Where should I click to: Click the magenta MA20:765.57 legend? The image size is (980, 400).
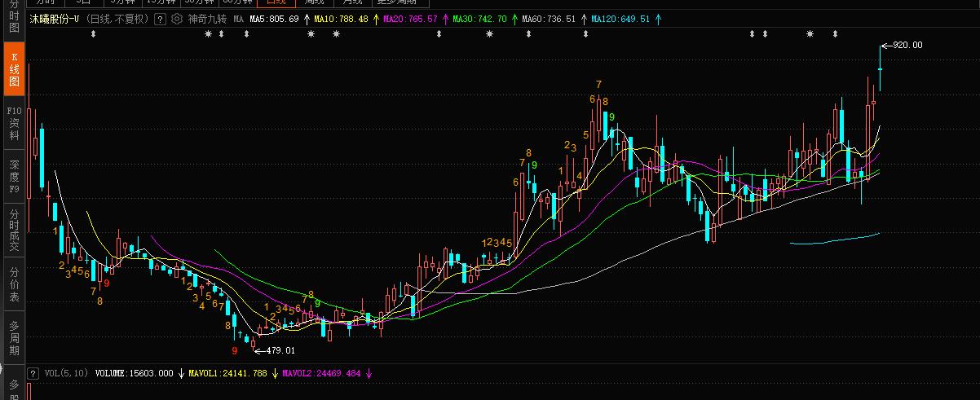pyautogui.click(x=410, y=18)
